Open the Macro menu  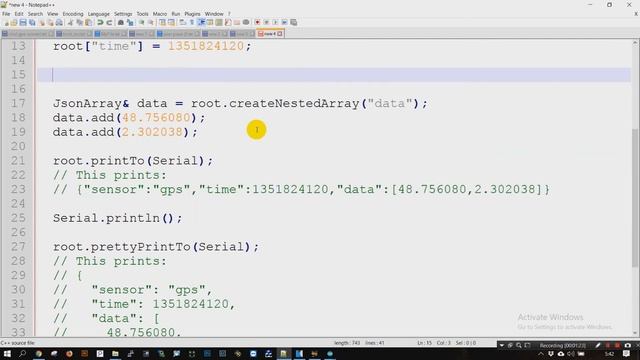[x=160, y=14]
